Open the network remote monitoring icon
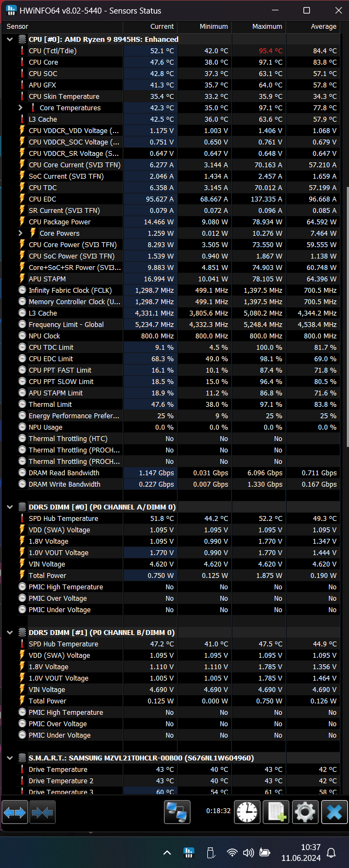 tap(177, 813)
